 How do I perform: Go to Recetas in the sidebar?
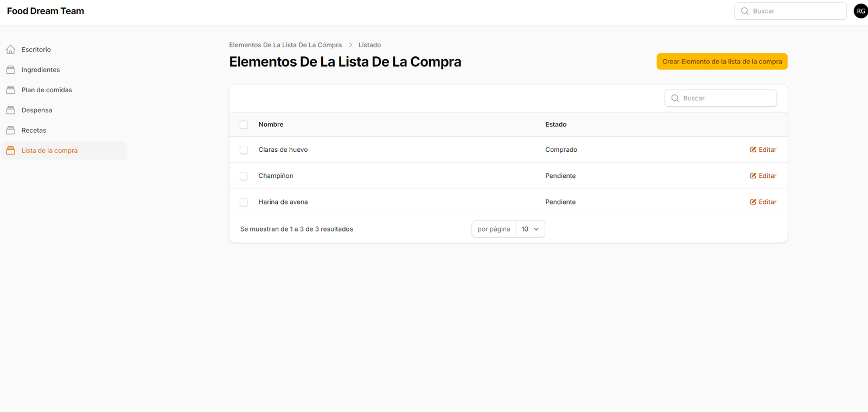pyautogui.click(x=34, y=131)
